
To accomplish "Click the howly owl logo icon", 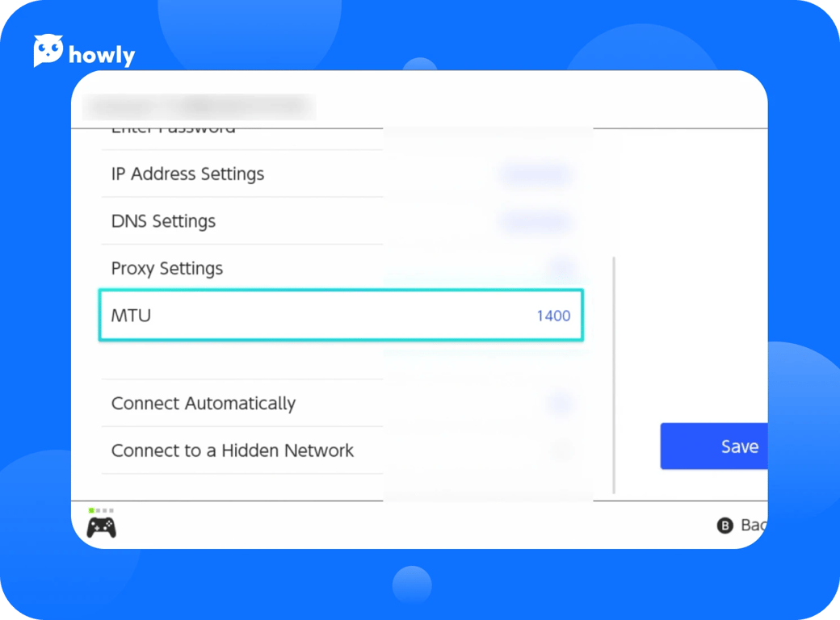I will [x=48, y=51].
